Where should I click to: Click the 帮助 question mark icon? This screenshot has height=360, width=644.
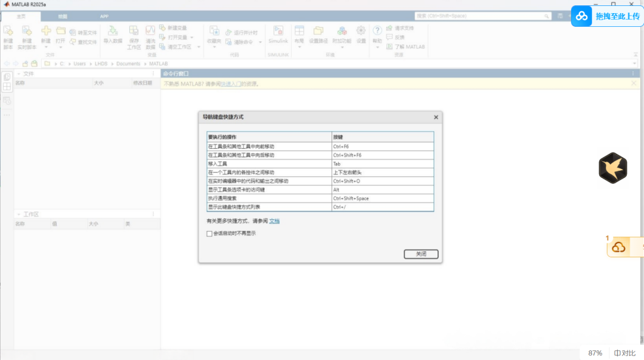(x=377, y=30)
